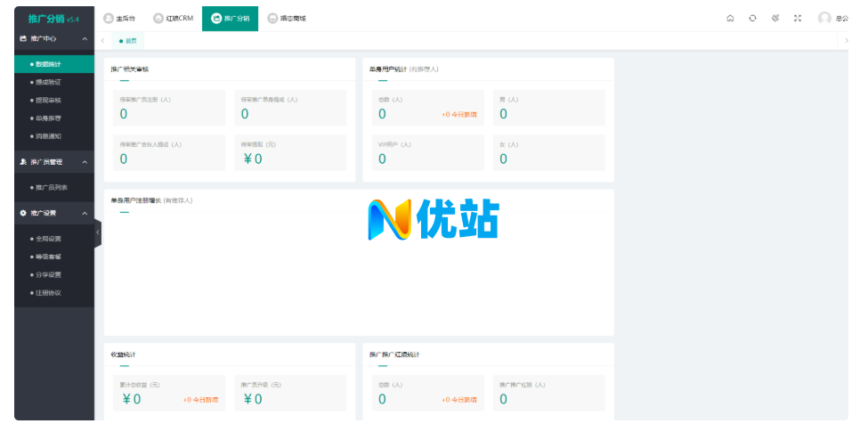868x440 pixels.
Task: Click the refresh icon in top bar
Action: 752,18
